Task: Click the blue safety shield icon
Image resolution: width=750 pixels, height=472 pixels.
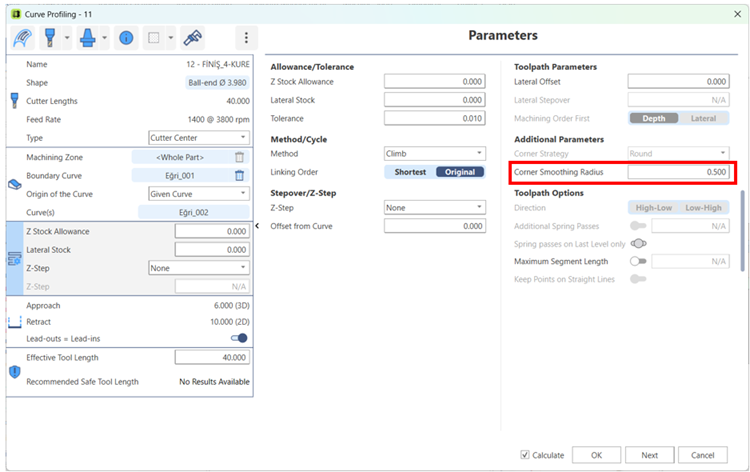Action: coord(15,372)
